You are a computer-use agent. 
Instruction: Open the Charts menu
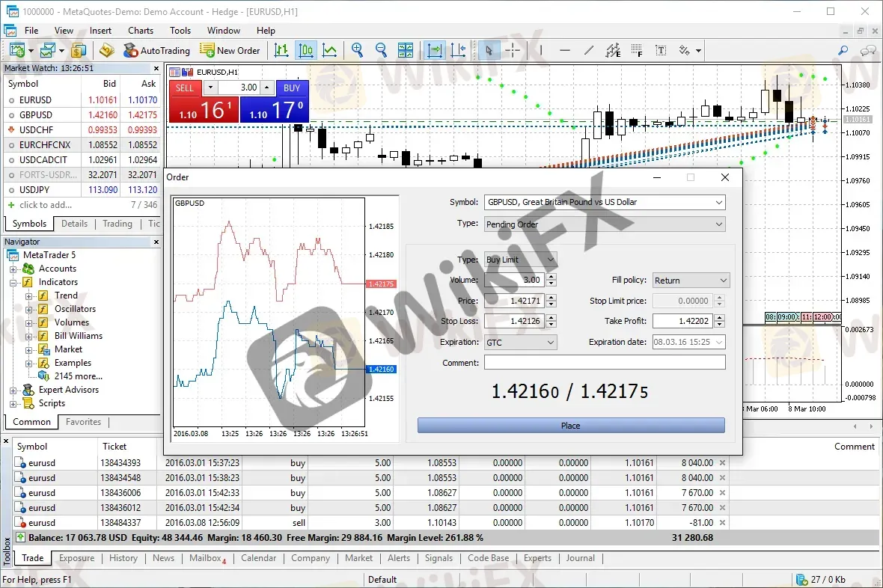(x=140, y=31)
